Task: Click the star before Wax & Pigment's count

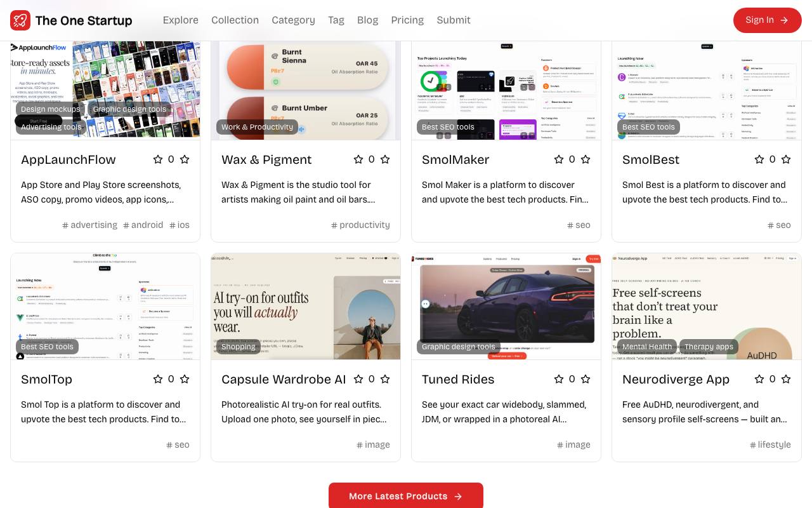Action: (358, 159)
